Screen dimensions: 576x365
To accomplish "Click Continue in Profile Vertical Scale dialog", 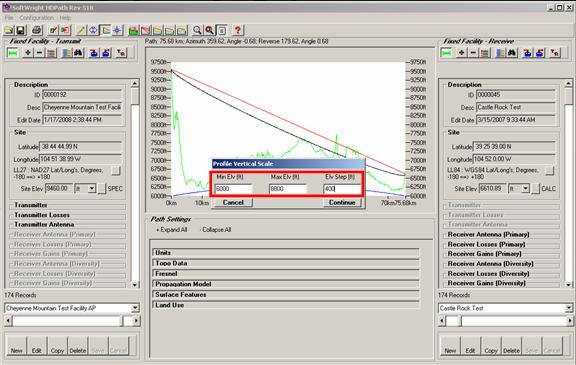I will (342, 203).
